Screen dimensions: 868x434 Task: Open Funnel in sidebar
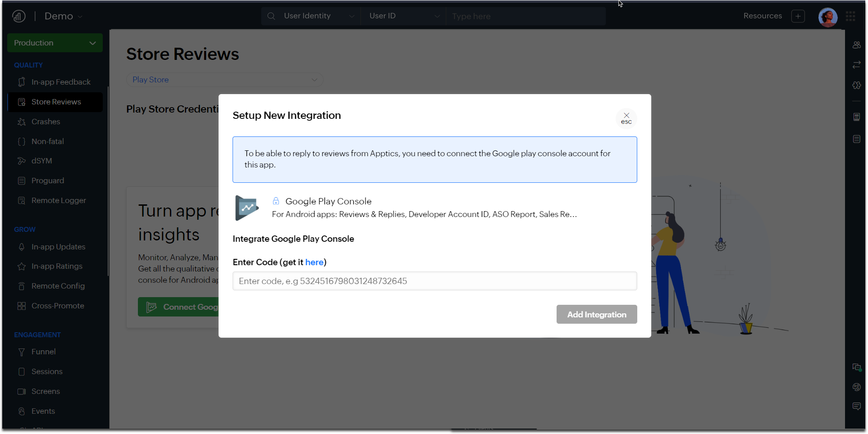55,352
